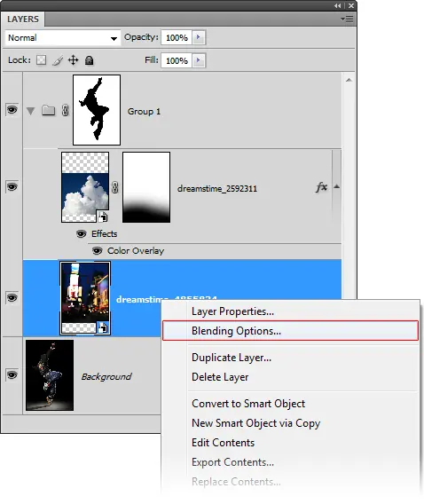Open the Opacity slider arrow

click(x=199, y=37)
